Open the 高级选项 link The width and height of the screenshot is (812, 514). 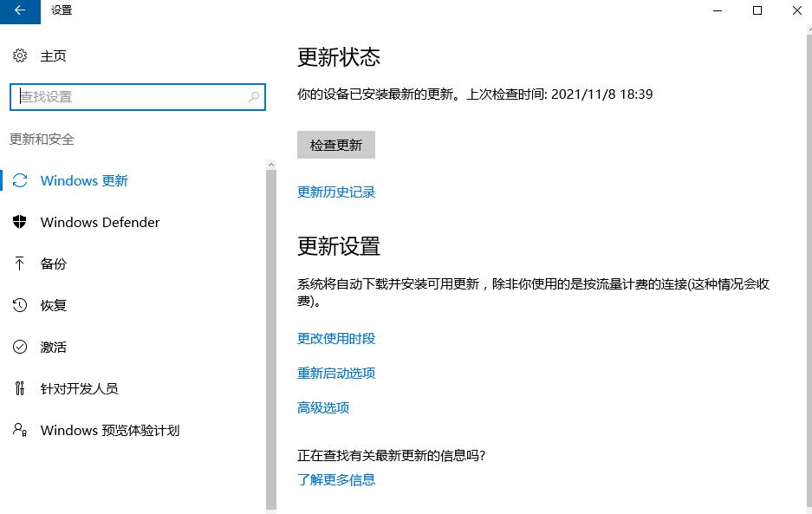coord(323,407)
